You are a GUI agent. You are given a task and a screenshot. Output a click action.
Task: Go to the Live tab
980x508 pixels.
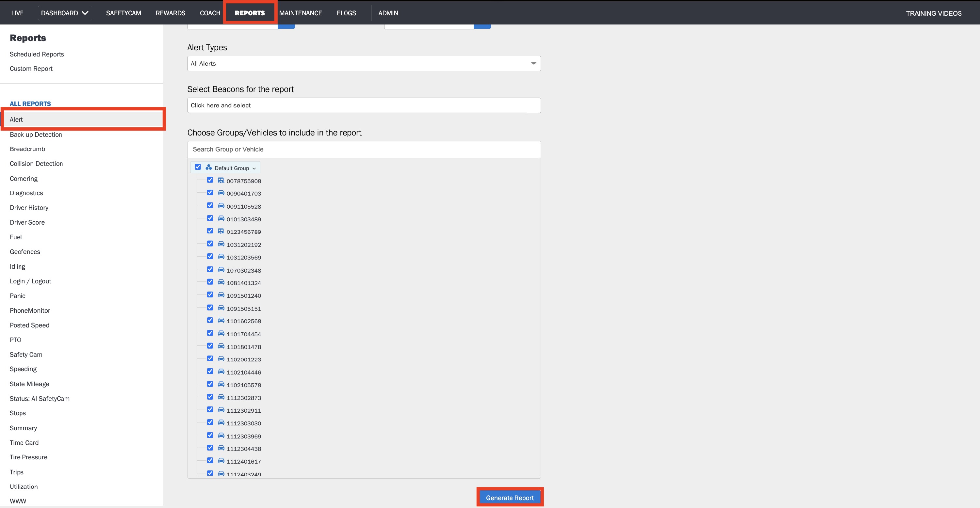coord(17,13)
